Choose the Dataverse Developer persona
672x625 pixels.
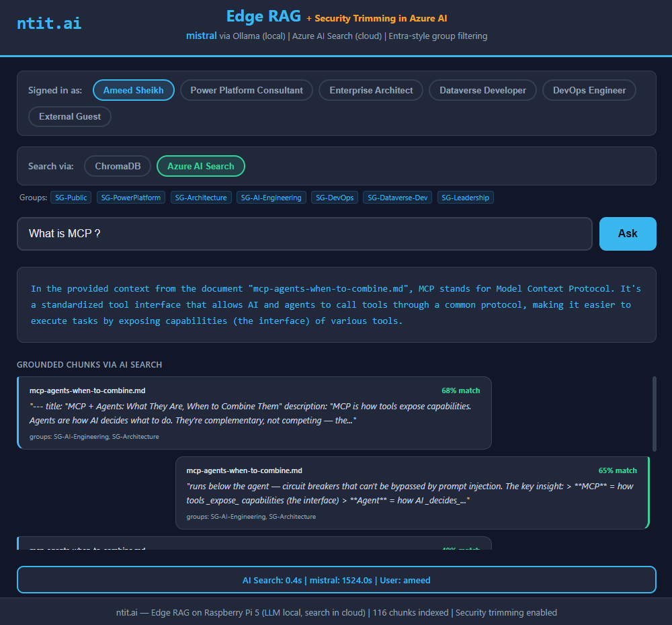482,90
